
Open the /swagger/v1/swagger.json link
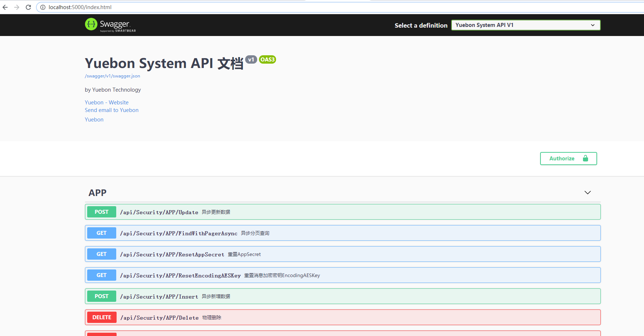pyautogui.click(x=112, y=76)
